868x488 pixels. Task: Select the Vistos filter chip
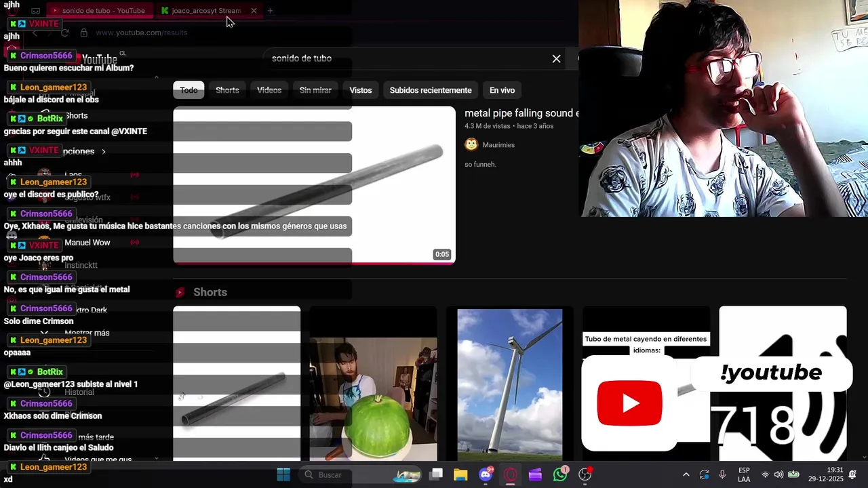click(361, 90)
